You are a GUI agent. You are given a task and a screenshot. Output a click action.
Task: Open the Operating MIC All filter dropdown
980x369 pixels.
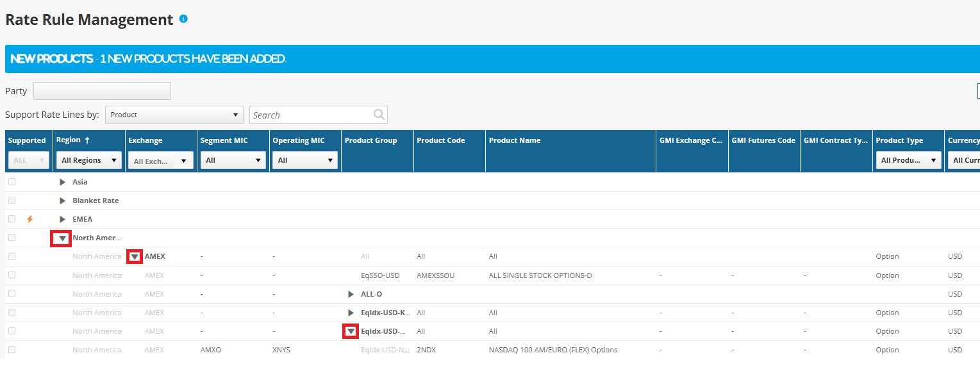[305, 160]
